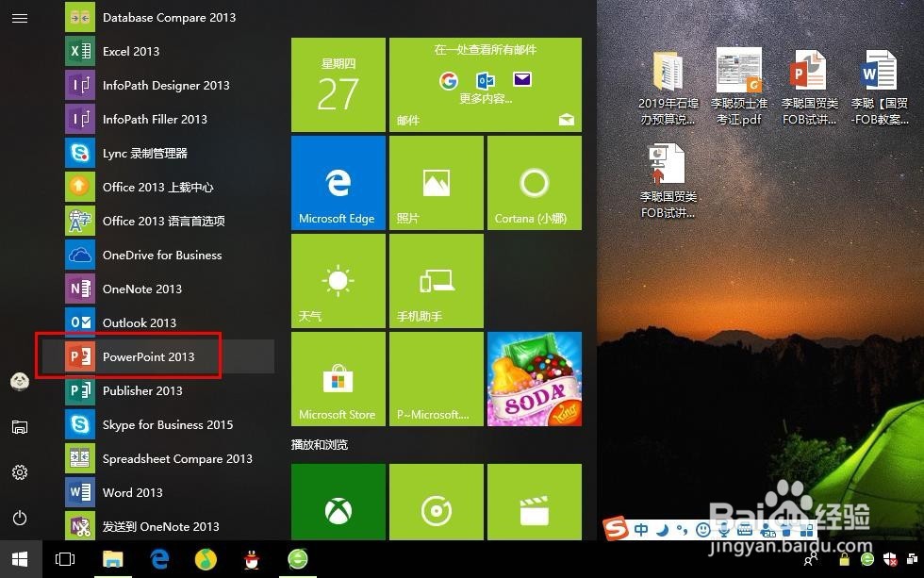Open the 手机助手 tile
Screen dimensions: 924x578
pyautogui.click(x=437, y=281)
